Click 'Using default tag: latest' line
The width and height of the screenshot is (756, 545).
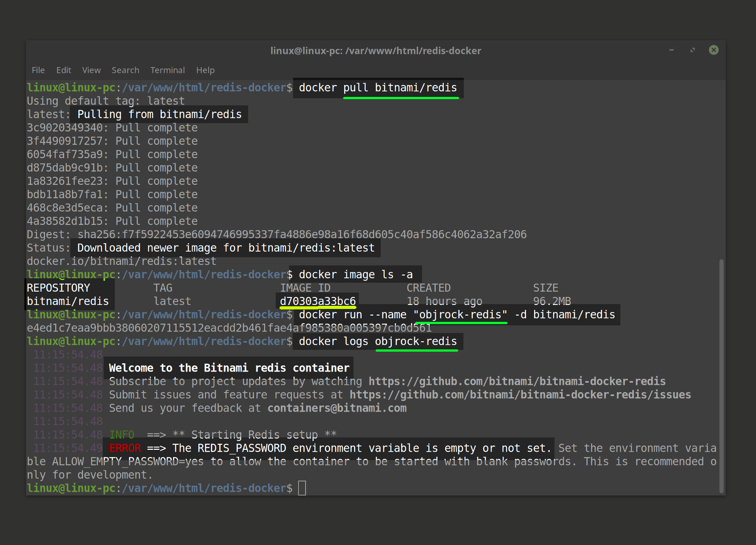click(106, 101)
